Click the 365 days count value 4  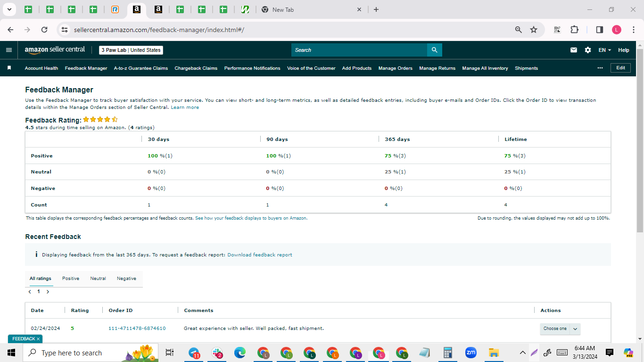click(x=386, y=205)
